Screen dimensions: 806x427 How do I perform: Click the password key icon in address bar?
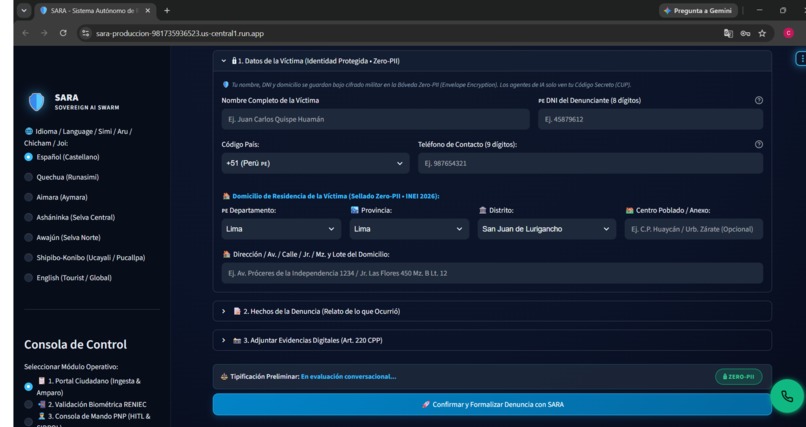(745, 33)
